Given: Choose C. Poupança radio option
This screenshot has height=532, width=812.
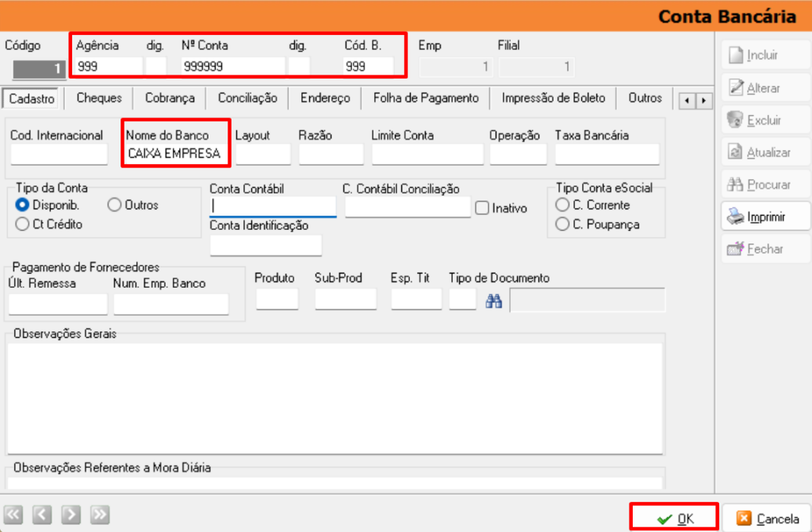Looking at the screenshot, I should pyautogui.click(x=562, y=224).
